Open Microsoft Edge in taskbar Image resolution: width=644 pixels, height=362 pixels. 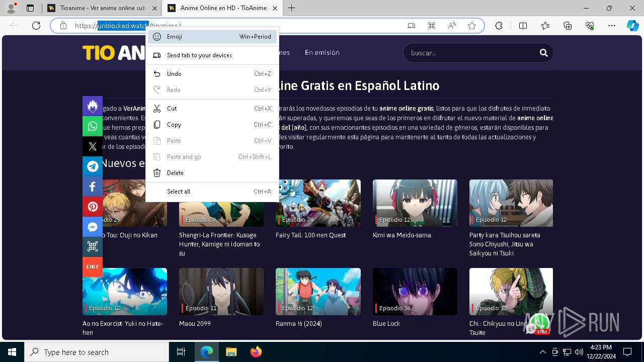(x=207, y=352)
